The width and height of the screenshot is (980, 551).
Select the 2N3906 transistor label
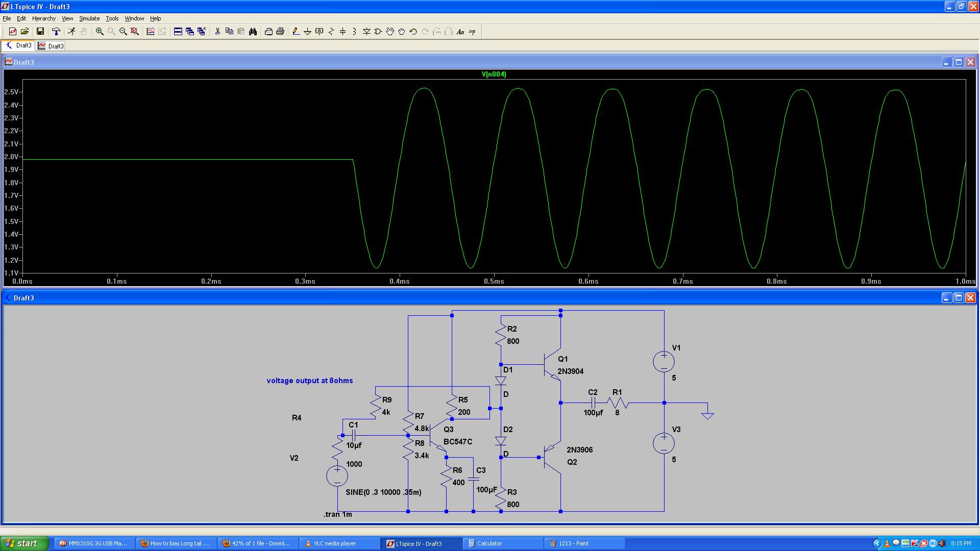click(579, 450)
